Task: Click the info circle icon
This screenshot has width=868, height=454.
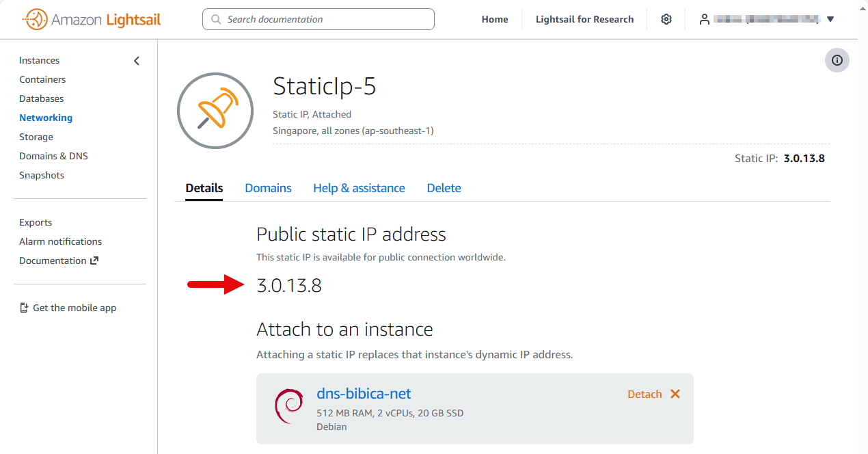Action: click(x=837, y=60)
